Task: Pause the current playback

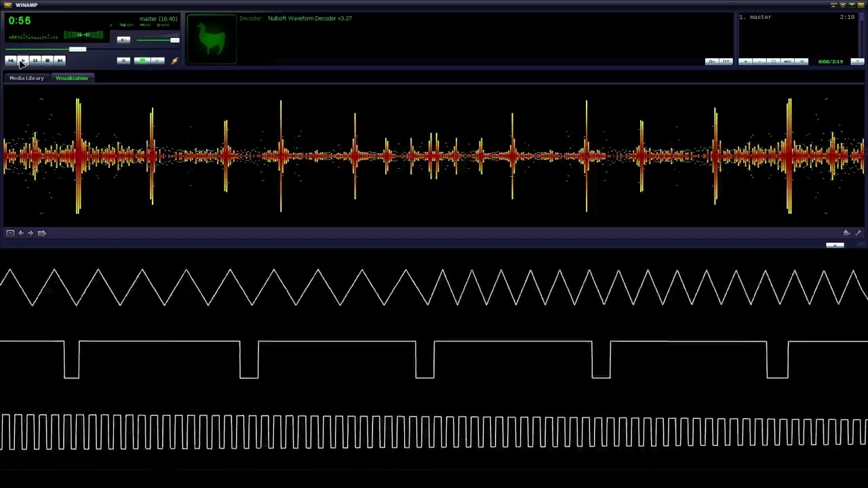Action: pyautogui.click(x=35, y=60)
